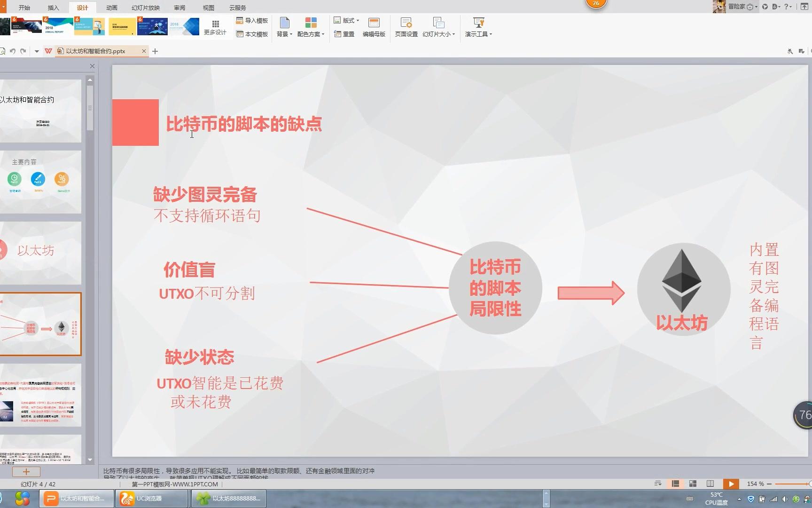The width and height of the screenshot is (812, 508).
Task: Click the 导入模板 import template button
Action: point(252,21)
